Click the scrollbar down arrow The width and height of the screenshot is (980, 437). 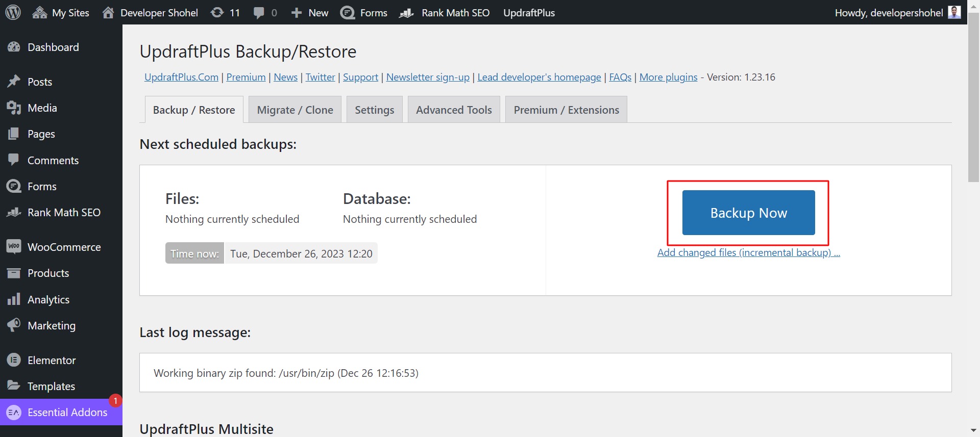(973, 430)
